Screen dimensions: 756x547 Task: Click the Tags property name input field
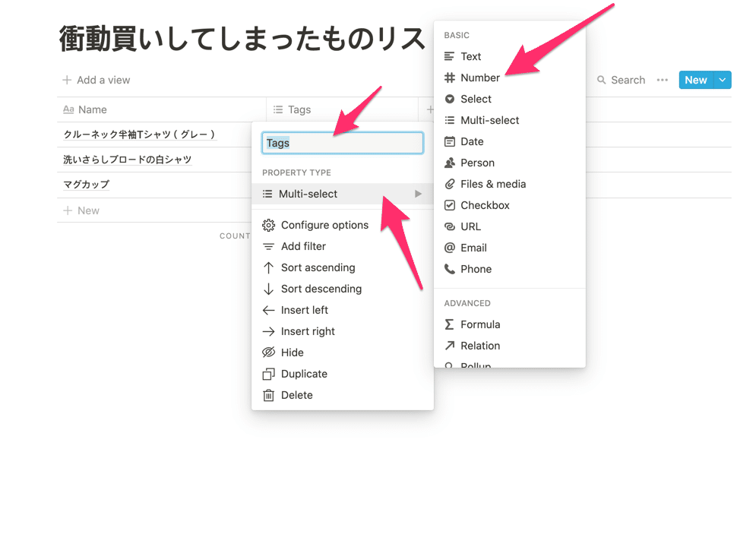point(342,142)
